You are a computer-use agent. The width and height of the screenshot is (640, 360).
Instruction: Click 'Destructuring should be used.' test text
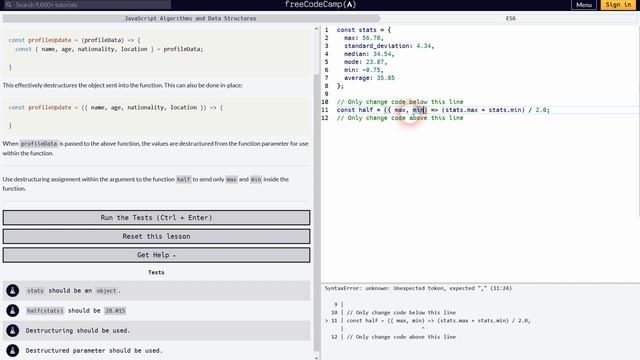(78, 331)
